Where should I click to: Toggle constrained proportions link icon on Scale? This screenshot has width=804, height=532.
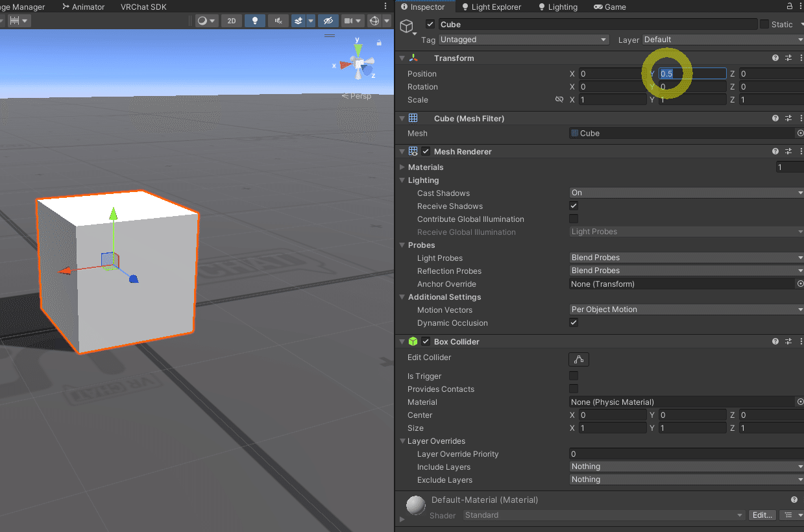tap(559, 100)
